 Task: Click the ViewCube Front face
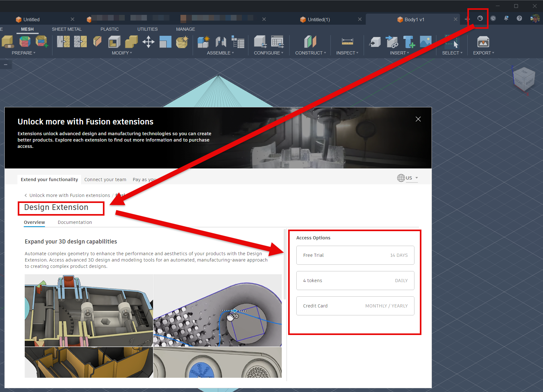pyautogui.click(x=519, y=82)
